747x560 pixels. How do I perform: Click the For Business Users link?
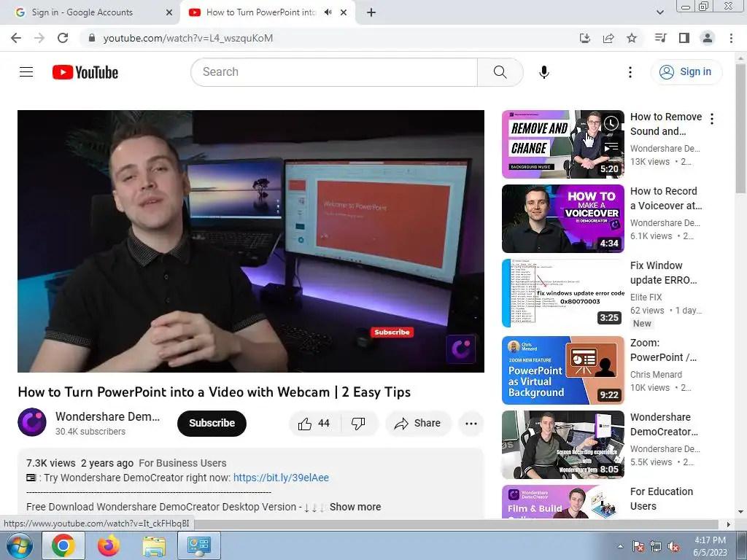tap(182, 463)
